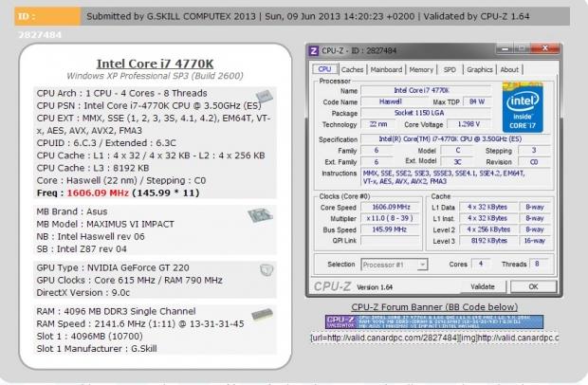The width and height of the screenshot is (588, 385).
Task: Click the MB Model MAXIMUS VI IMPACT line
Action: [105, 224]
